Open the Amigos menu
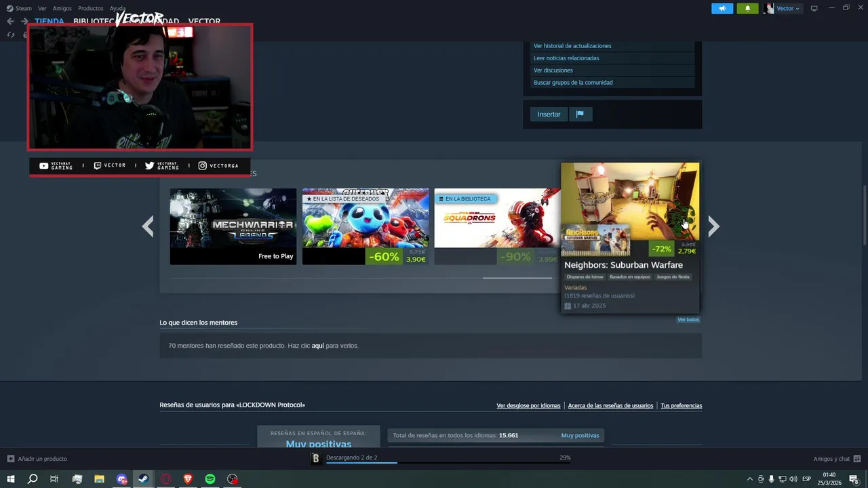Image resolution: width=868 pixels, height=488 pixels. (62, 8)
